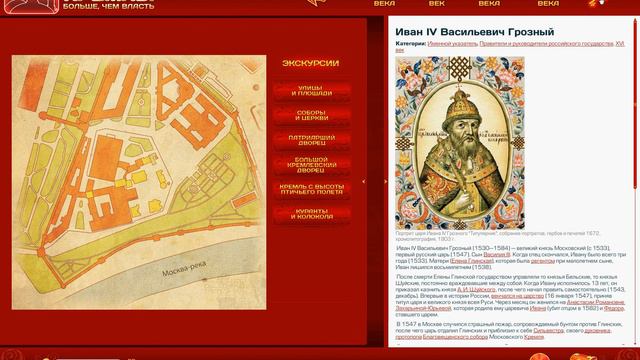The width and height of the screenshot is (640, 360).
Task: Open the Куранты и колокола excursion
Action: click(312, 214)
